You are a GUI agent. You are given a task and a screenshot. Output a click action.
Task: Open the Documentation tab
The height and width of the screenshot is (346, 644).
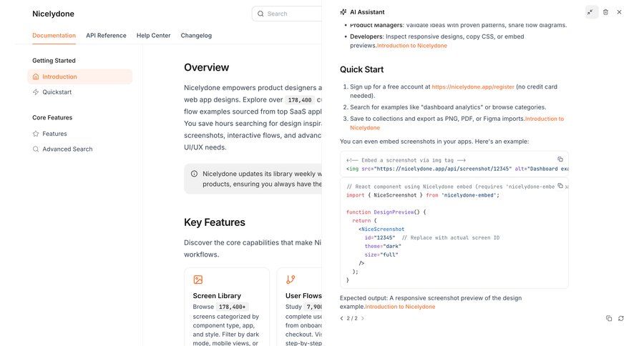click(54, 36)
